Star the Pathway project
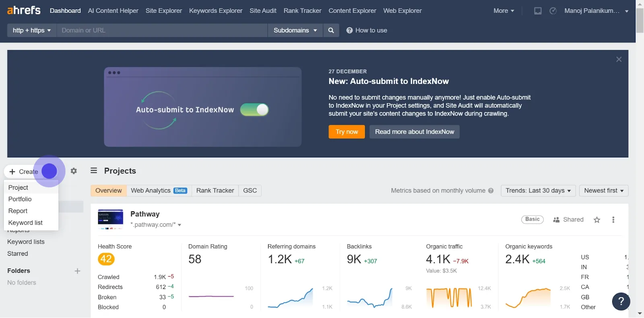Screen dimensions: 644x318 pos(597,220)
